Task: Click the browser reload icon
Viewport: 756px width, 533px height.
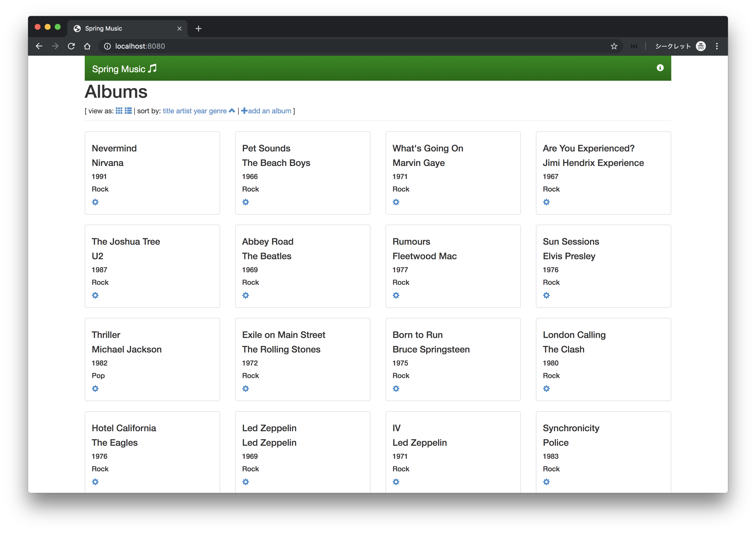Action: pos(71,46)
